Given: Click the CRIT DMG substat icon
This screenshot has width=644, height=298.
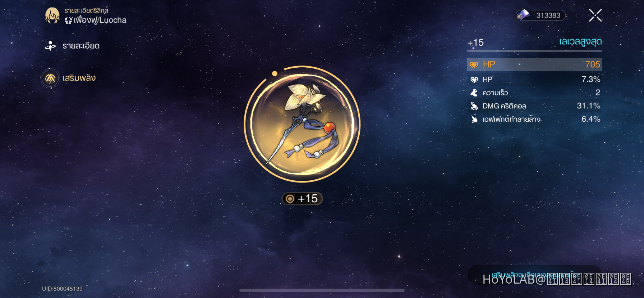Looking at the screenshot, I should pyautogui.click(x=474, y=106).
